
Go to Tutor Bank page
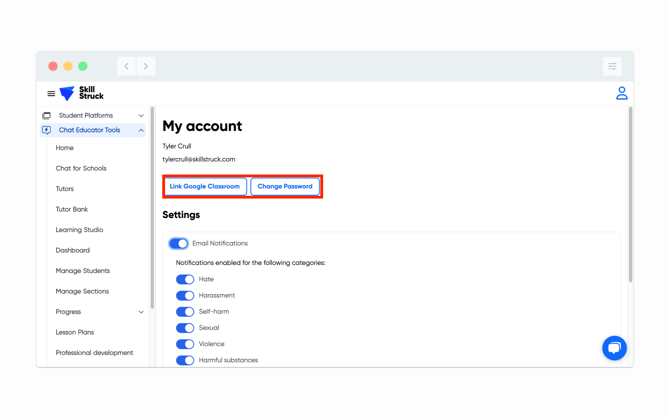(x=72, y=209)
